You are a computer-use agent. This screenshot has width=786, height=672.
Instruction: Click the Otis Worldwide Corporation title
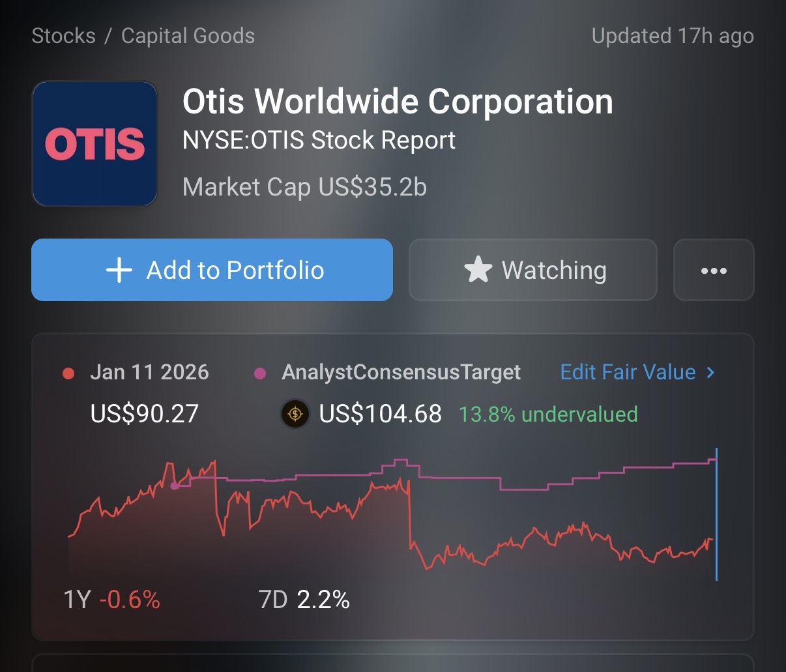[x=398, y=102]
